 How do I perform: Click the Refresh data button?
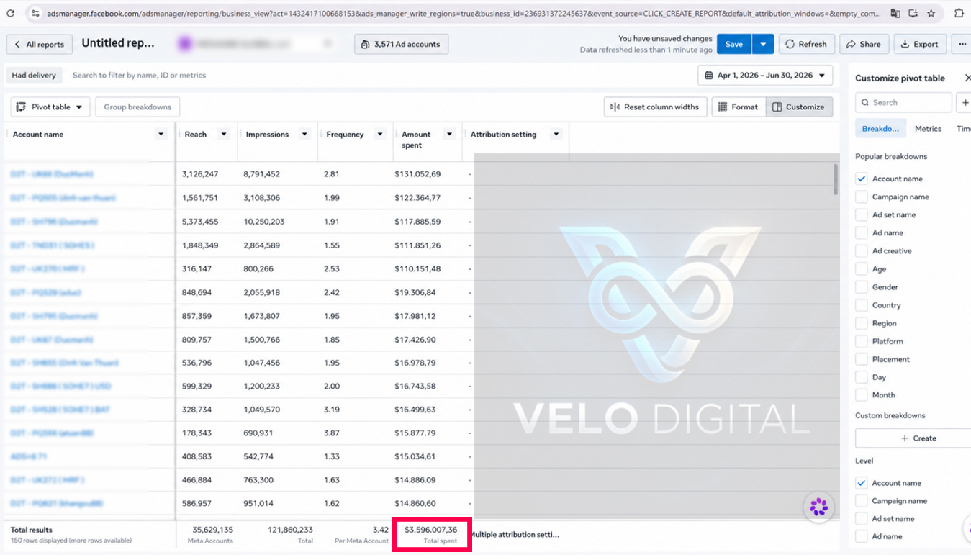(x=806, y=44)
